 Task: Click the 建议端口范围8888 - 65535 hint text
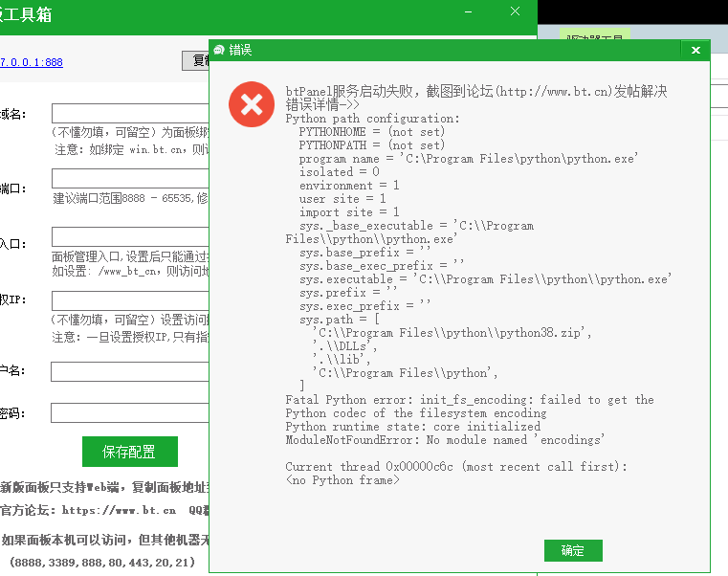pos(130,198)
